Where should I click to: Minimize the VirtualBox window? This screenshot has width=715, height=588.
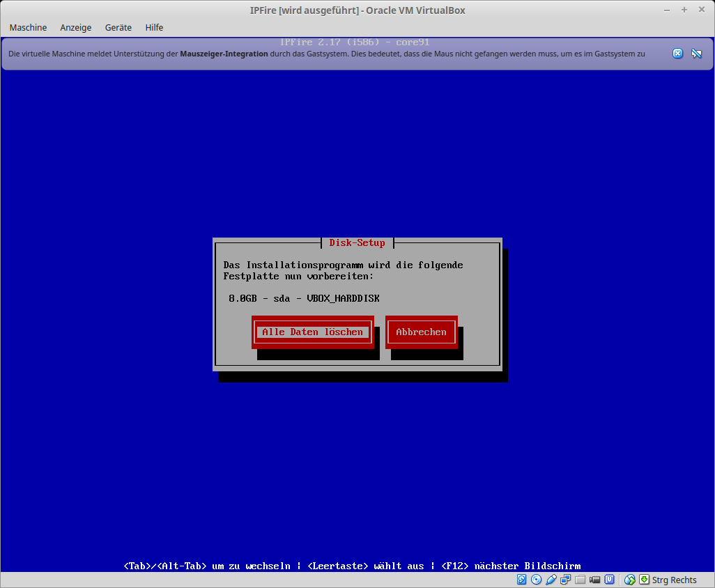pos(667,10)
